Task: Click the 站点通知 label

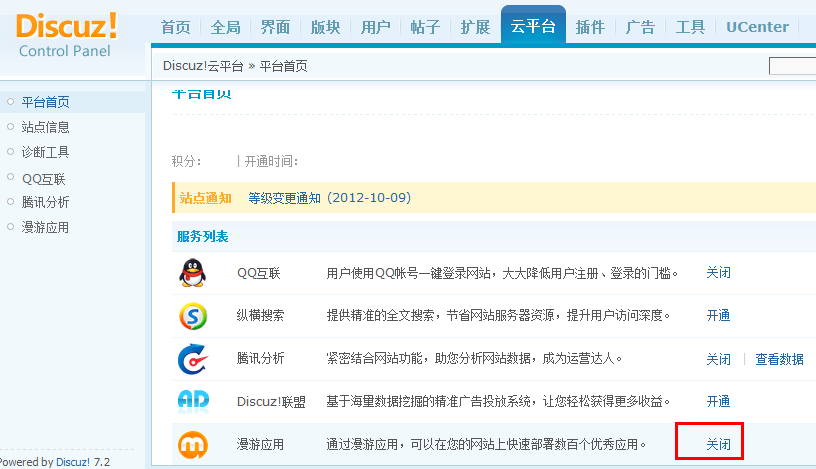Action: [x=205, y=198]
